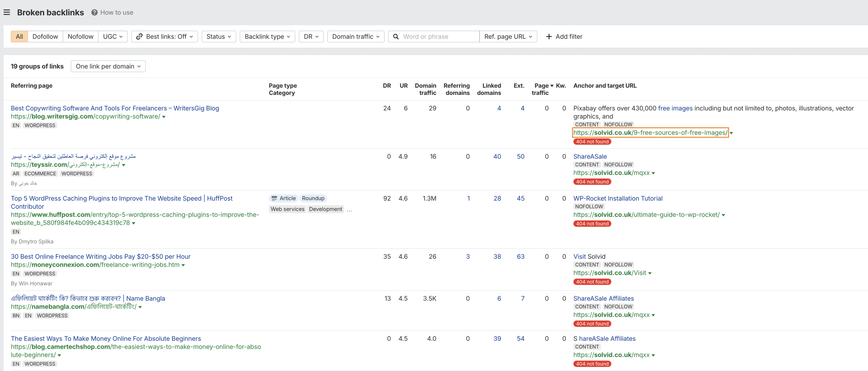This screenshot has height=371, width=868.
Task: Click linked domains value 39 for camertechshop
Action: [497, 338]
